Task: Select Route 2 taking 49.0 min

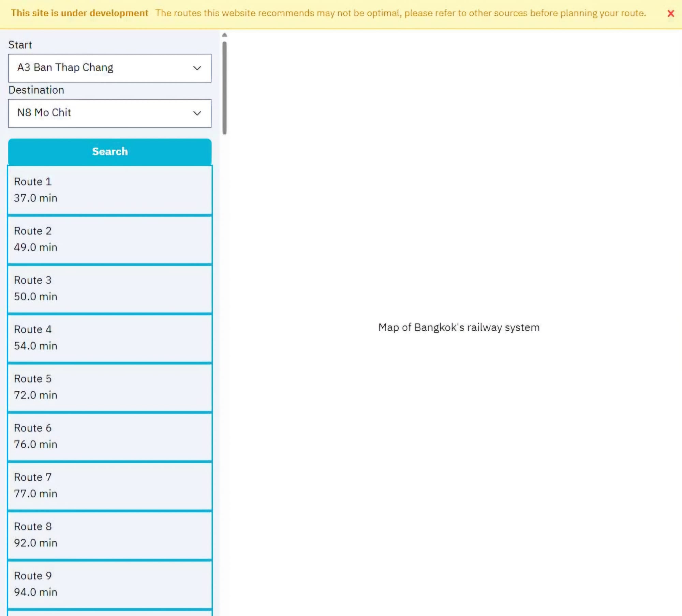Action: tap(109, 239)
